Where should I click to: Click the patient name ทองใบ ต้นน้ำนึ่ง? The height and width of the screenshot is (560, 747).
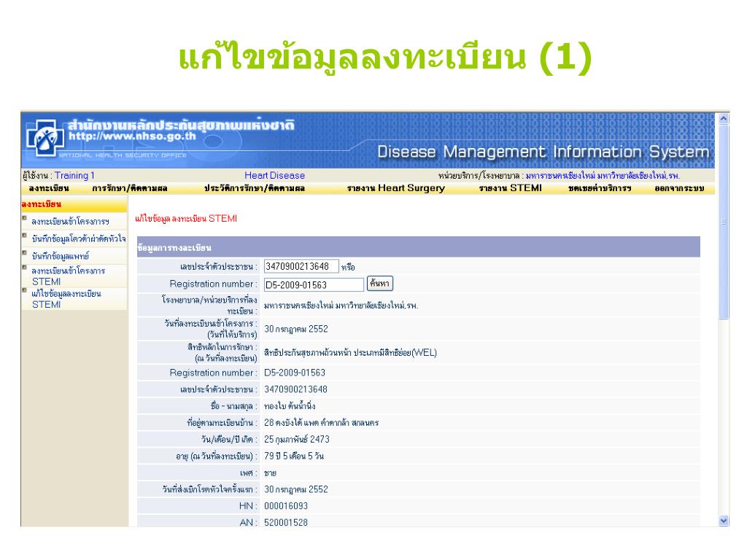[290, 406]
